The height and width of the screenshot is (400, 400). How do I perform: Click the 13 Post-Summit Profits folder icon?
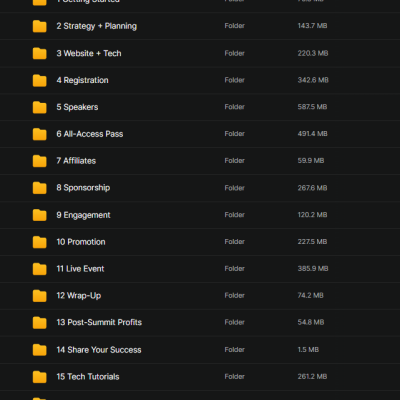pos(39,323)
